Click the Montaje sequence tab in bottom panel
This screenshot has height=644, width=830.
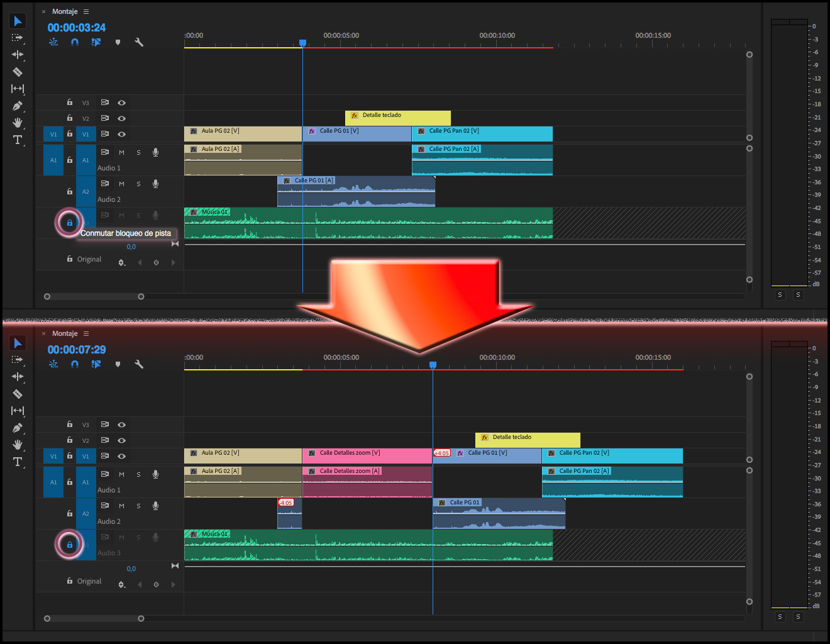pyautogui.click(x=65, y=333)
